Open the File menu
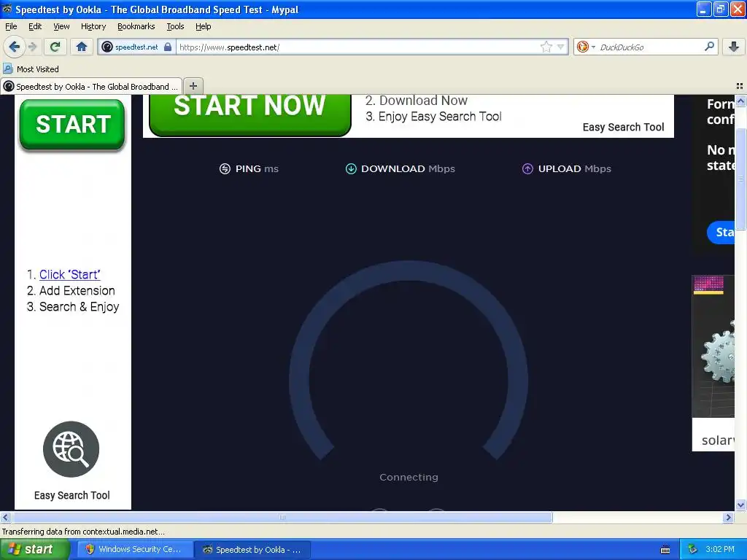This screenshot has height=560, width=747. point(11,26)
